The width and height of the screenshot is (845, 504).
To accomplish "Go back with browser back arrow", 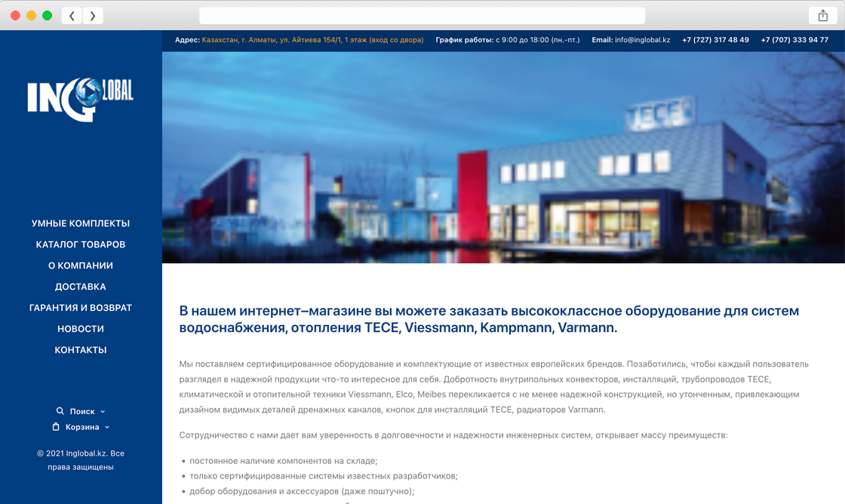I will click(72, 16).
